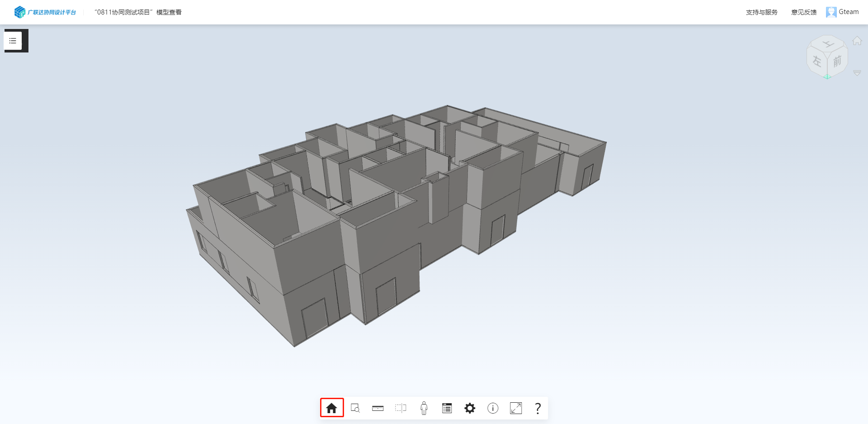Open the model tree list menu
Screen dimensions: 868x424
coord(13,41)
